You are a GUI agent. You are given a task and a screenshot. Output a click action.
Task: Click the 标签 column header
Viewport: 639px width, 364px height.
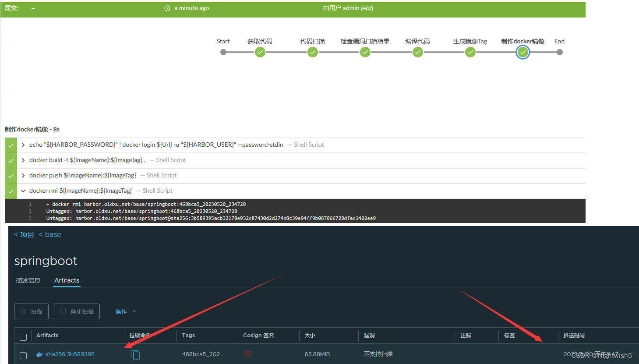[509, 336]
